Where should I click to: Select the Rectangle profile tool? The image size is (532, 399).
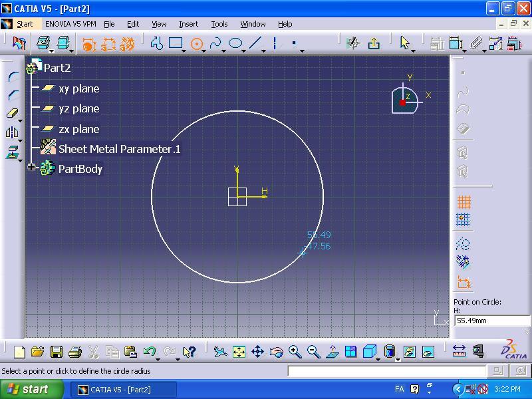pyautogui.click(x=176, y=44)
